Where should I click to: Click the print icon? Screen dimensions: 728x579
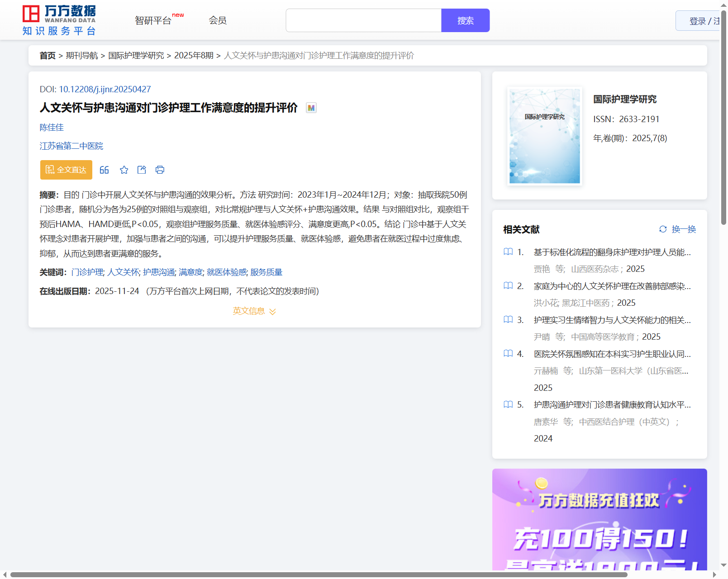pyautogui.click(x=160, y=170)
